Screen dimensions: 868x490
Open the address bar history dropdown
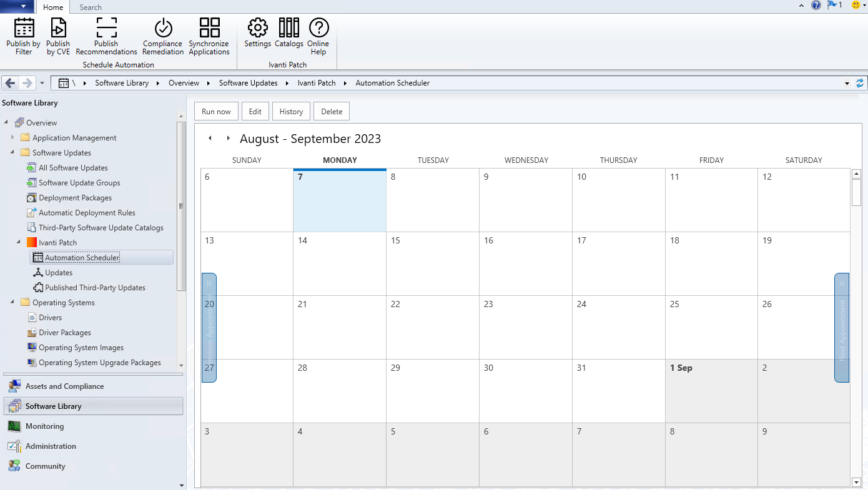pos(847,83)
